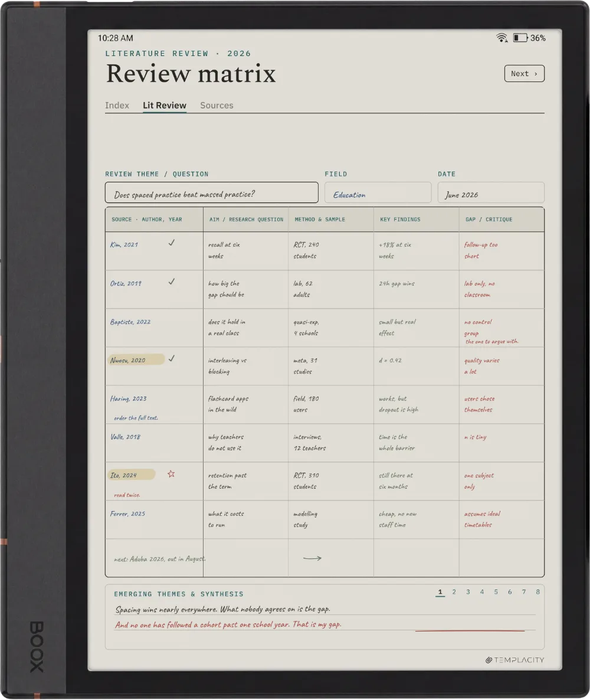The height and width of the screenshot is (700, 590).
Task: Jump to page 3
Action: point(468,592)
